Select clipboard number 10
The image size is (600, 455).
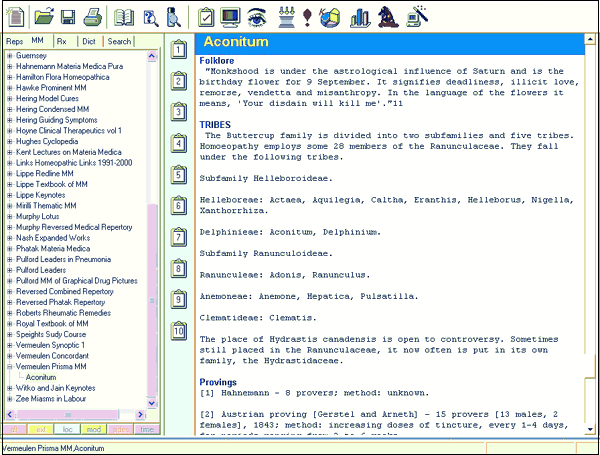(179, 331)
